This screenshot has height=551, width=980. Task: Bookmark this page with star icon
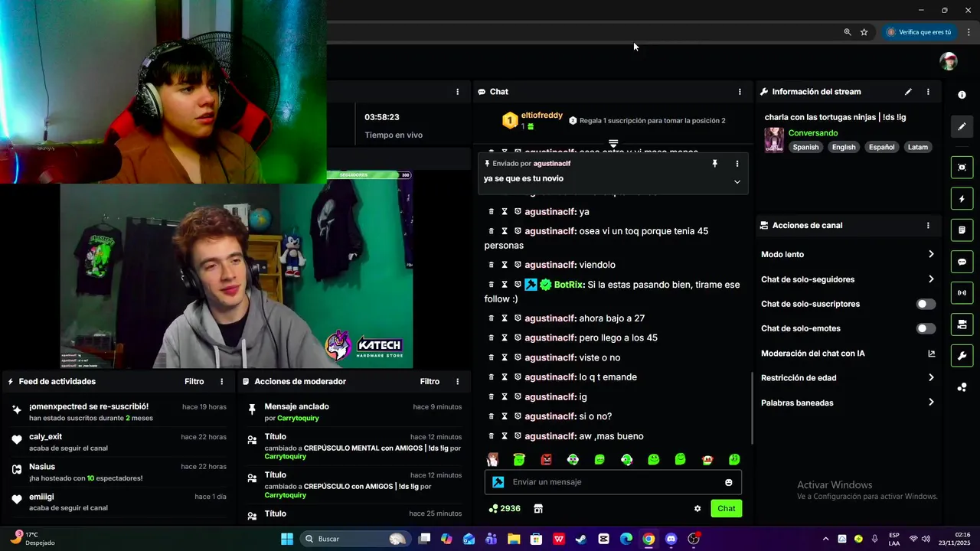pos(864,32)
